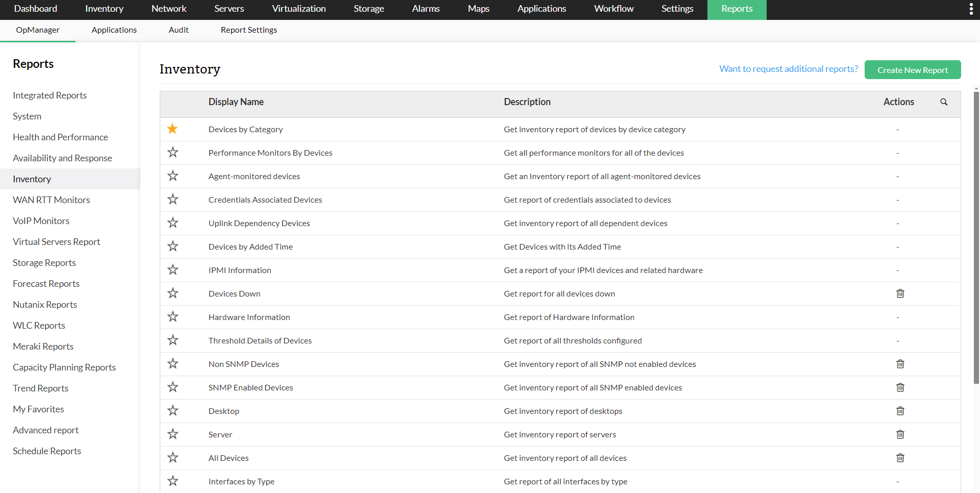Favorite the Hardware Information report
Image resolution: width=980 pixels, height=493 pixels.
coord(173,317)
